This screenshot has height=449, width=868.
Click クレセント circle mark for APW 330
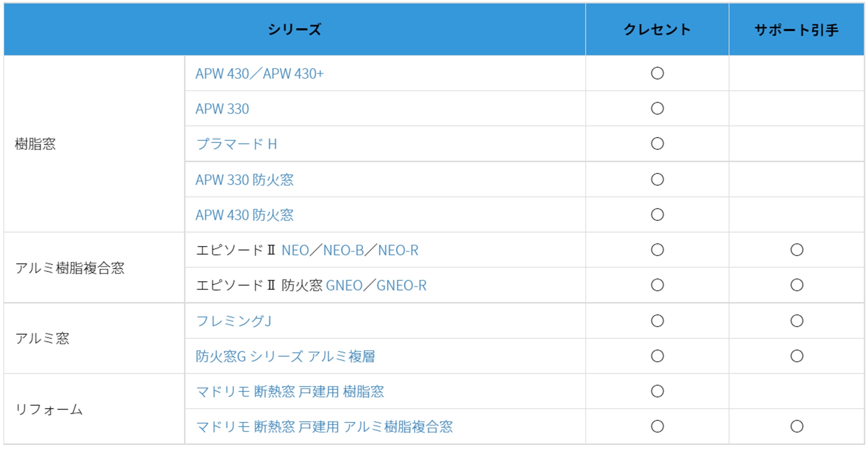coord(657,109)
